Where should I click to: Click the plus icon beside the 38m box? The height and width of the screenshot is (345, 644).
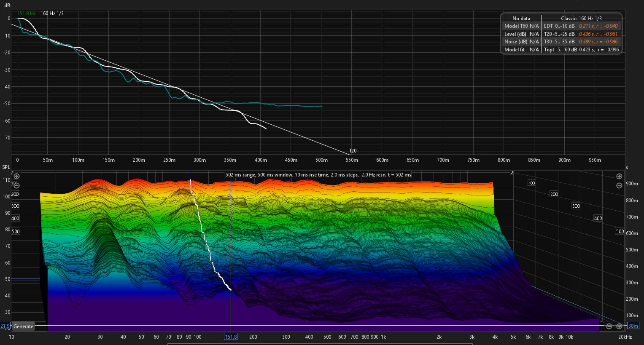[x=619, y=326]
